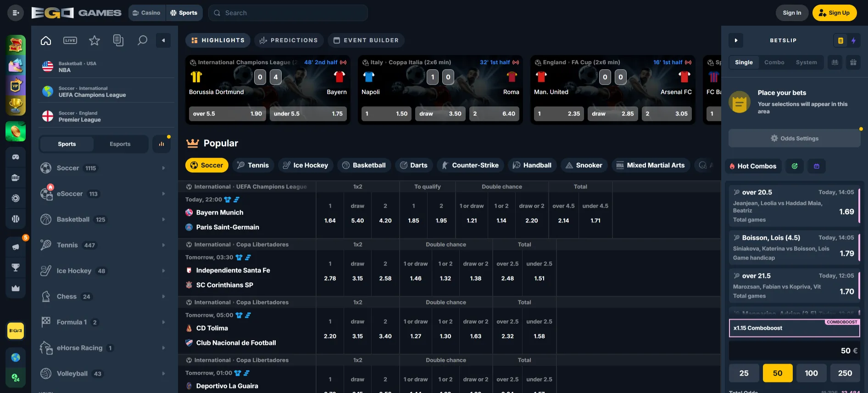Open the voucher icon in betslip tabs
Screen dimensions: 868x393
point(835,62)
